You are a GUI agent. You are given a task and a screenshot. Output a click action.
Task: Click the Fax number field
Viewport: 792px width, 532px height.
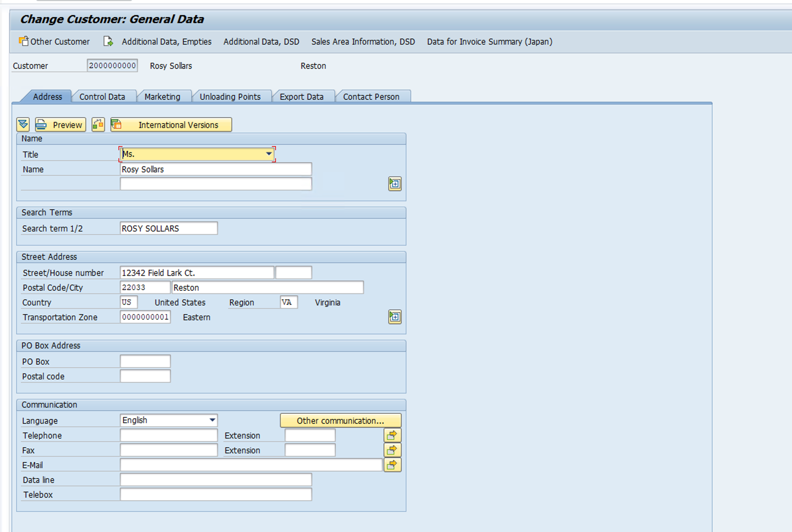coord(169,450)
